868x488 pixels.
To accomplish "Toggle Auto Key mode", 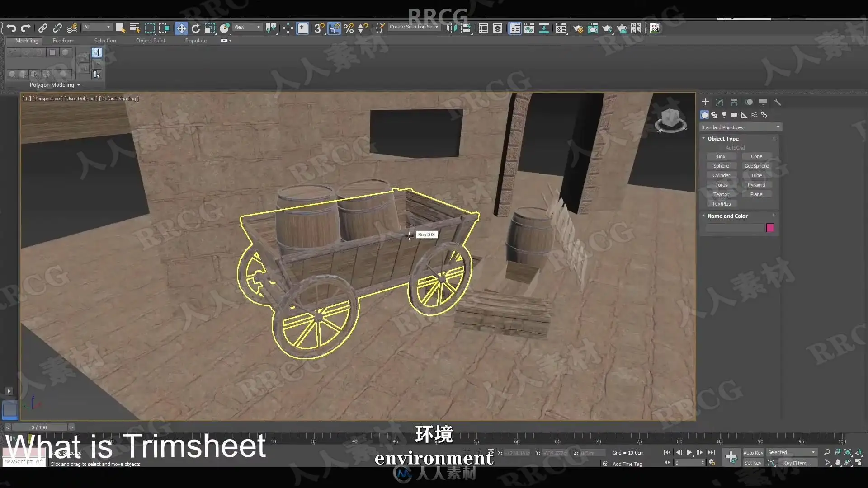I will [x=753, y=453].
